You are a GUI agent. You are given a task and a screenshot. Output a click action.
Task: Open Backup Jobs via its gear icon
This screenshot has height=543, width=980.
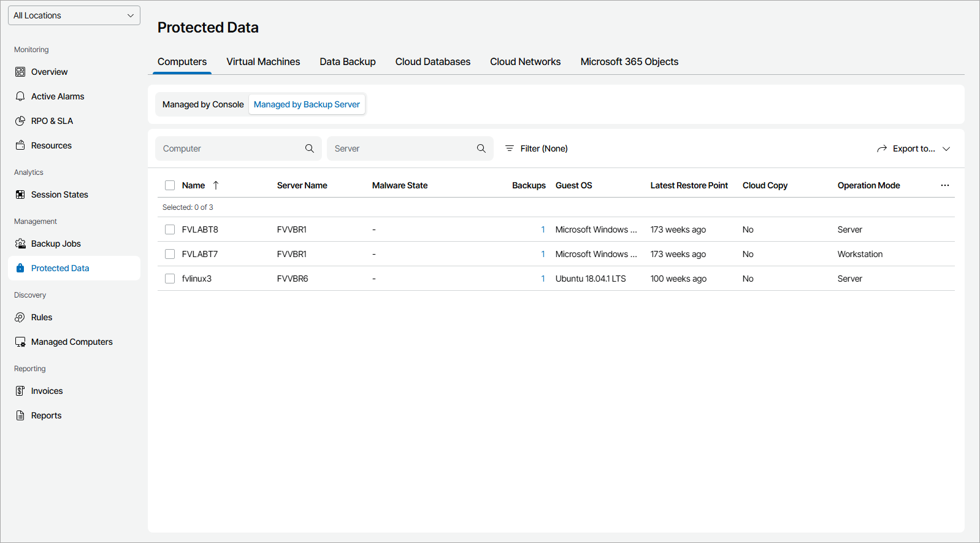tap(20, 244)
